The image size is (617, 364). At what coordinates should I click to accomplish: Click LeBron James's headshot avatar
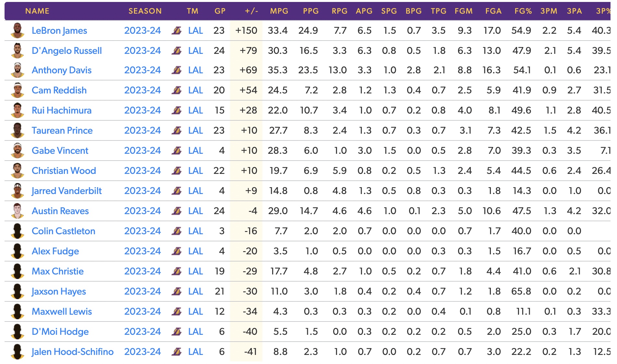click(18, 31)
